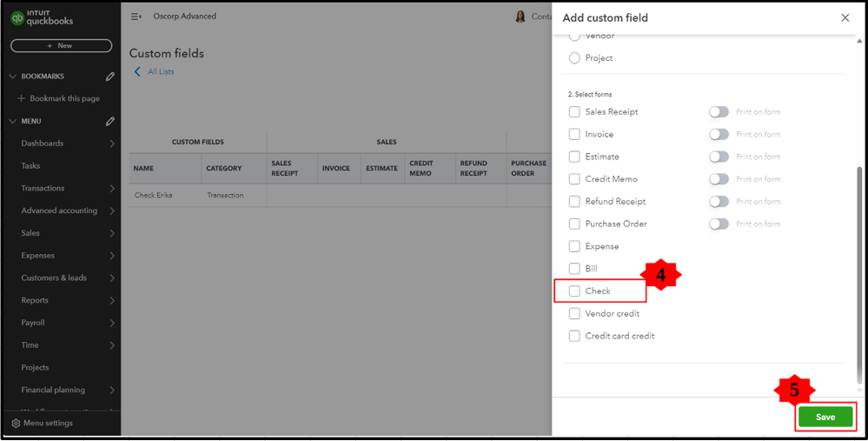This screenshot has width=868, height=441.
Task: Click the New button in sidebar
Action: pos(61,45)
